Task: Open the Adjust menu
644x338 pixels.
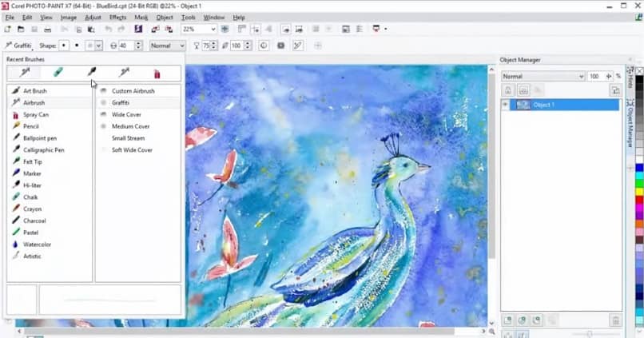Action: (x=93, y=18)
